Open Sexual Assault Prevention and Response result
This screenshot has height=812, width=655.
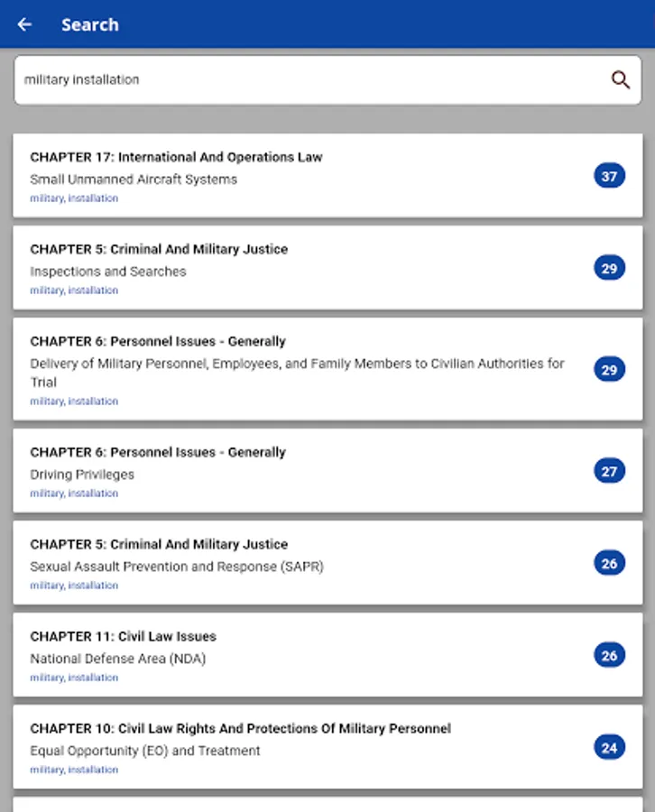[327, 563]
